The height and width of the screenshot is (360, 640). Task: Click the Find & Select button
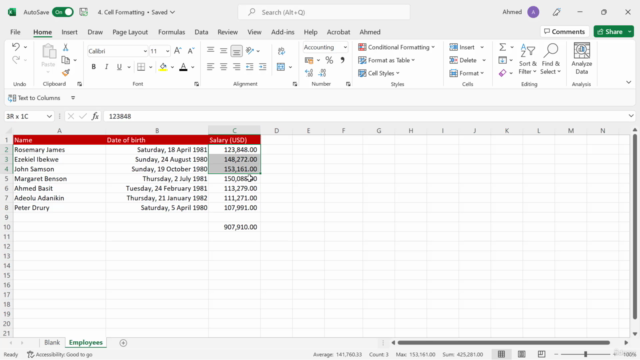551,59
